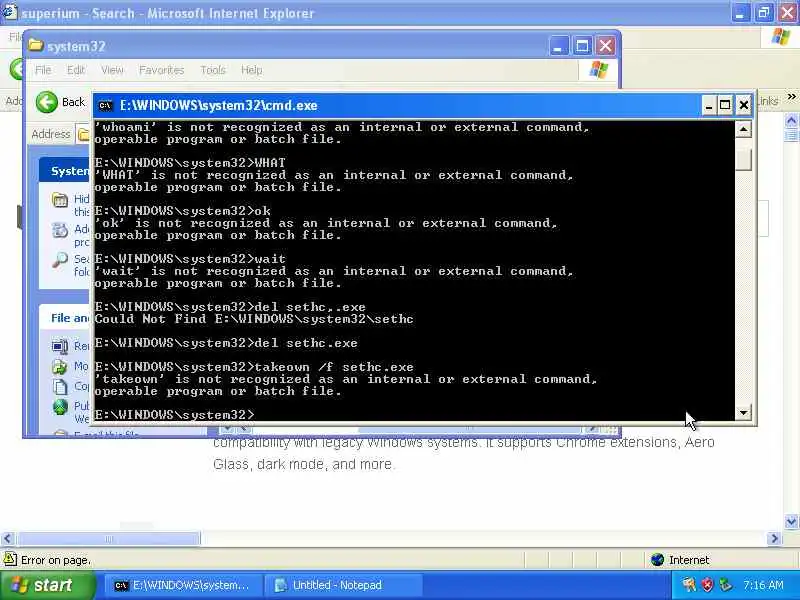Restore down the Internet Explorer window

coord(764,12)
